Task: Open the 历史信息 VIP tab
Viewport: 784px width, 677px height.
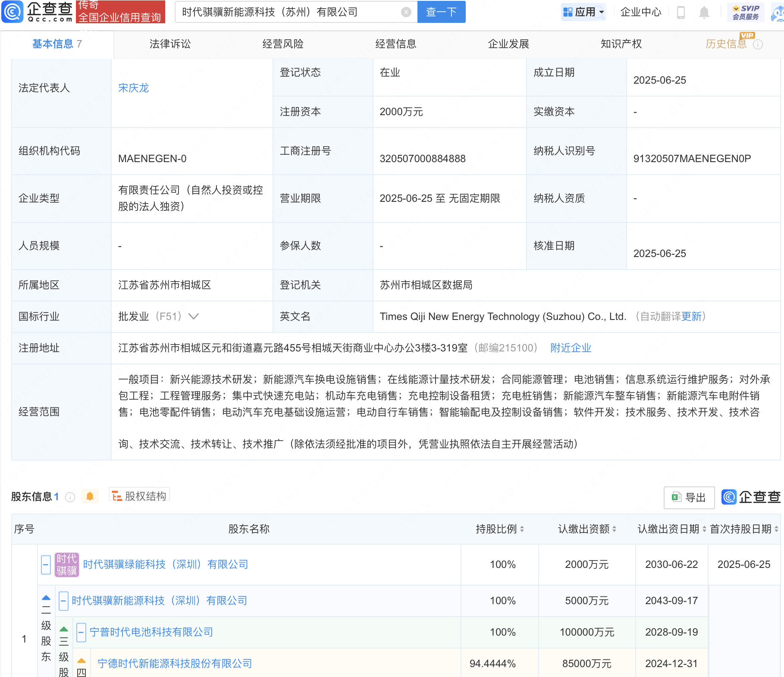Action: pyautogui.click(x=726, y=44)
